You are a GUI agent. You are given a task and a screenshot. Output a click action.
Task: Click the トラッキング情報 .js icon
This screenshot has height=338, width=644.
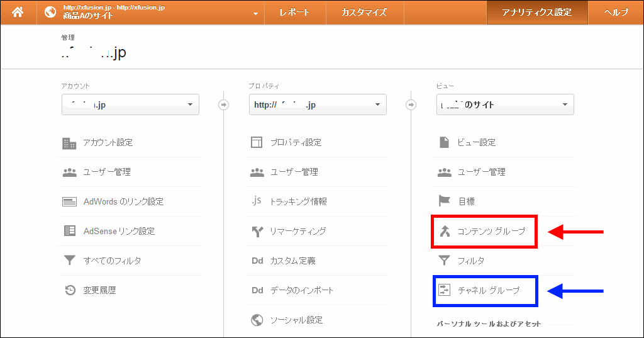257,201
